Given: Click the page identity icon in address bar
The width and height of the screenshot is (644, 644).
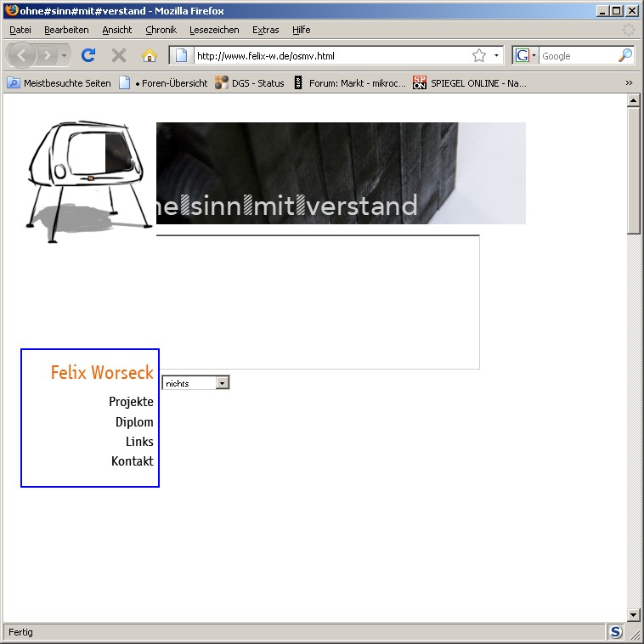Looking at the screenshot, I should (181, 55).
